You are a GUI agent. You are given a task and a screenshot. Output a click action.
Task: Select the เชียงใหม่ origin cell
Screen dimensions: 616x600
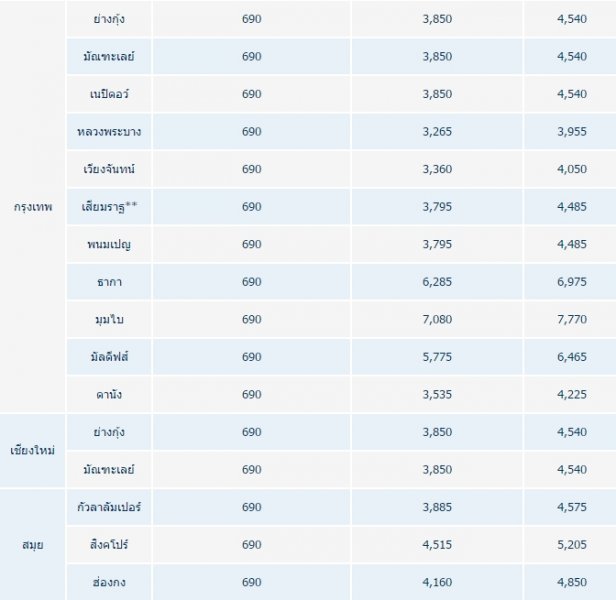tap(34, 450)
